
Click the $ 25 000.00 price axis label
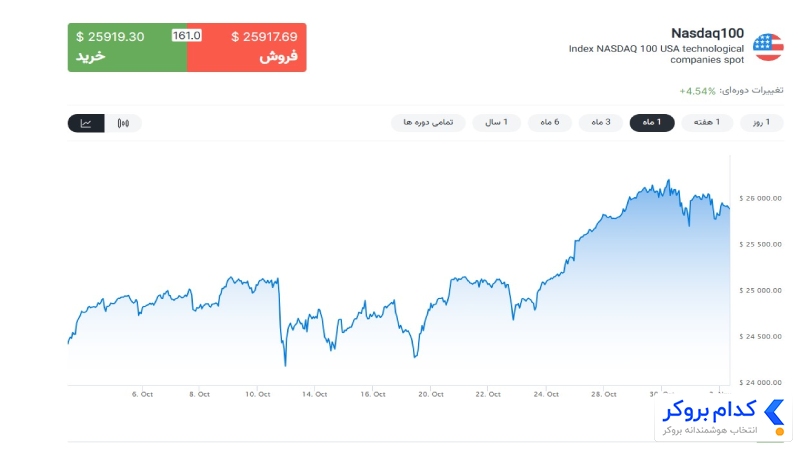point(760,290)
